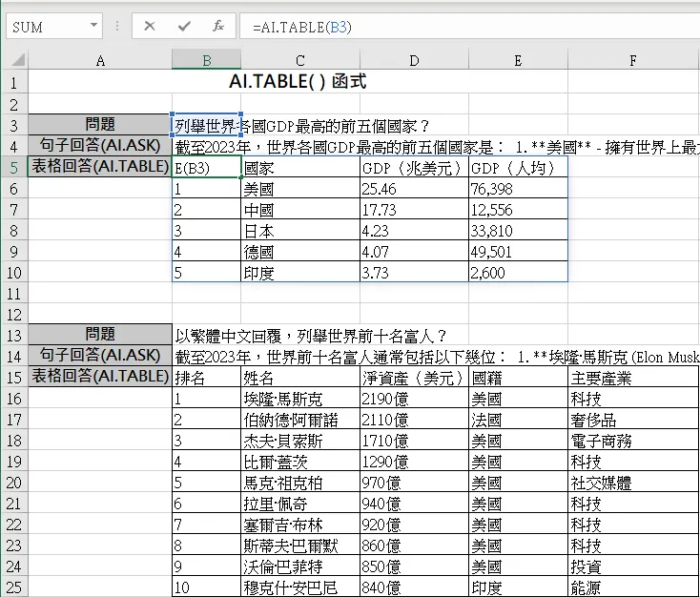Click the cell '比爾·蓋茨'
Image resolution: width=700 pixels, height=597 pixels.
tap(300, 462)
